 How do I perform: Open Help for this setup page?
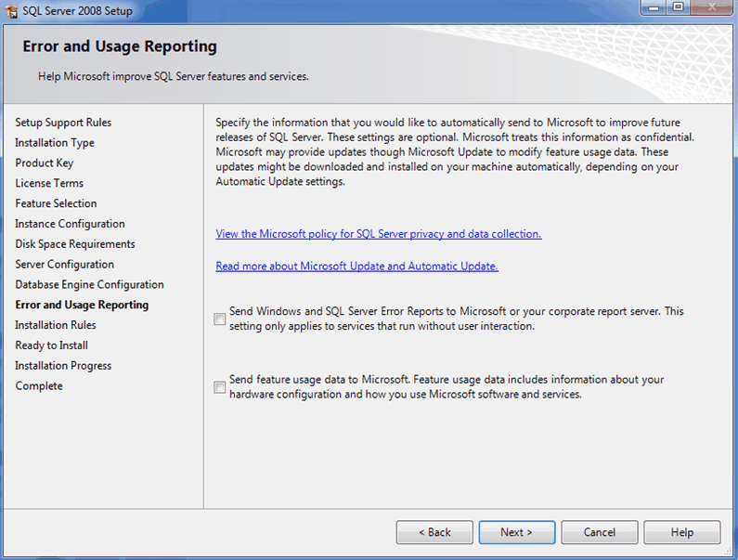point(682,532)
